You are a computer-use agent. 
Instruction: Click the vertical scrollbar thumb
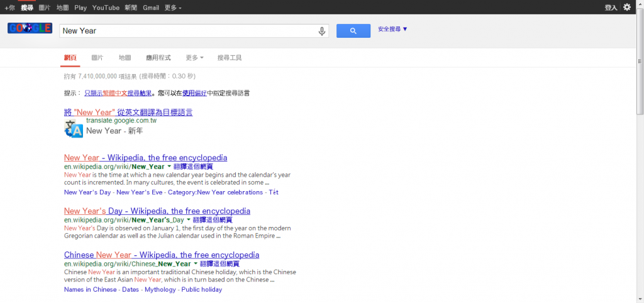tap(640, 62)
